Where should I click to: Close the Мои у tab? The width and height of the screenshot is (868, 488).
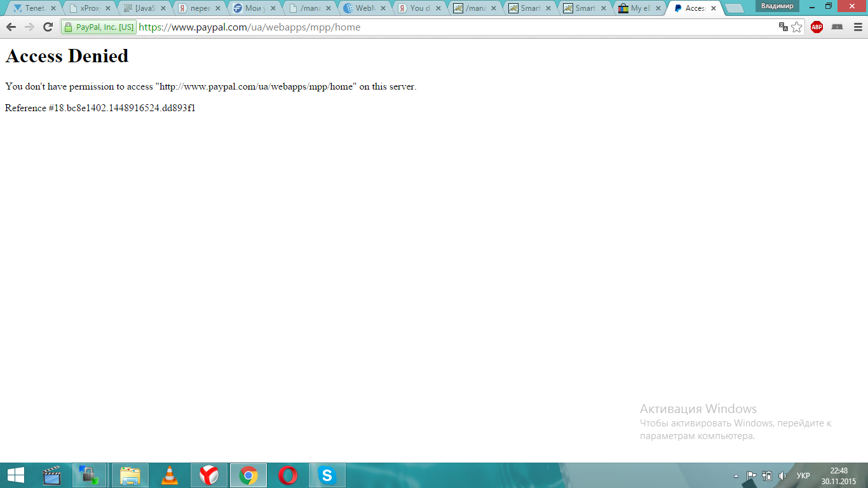pos(273,9)
